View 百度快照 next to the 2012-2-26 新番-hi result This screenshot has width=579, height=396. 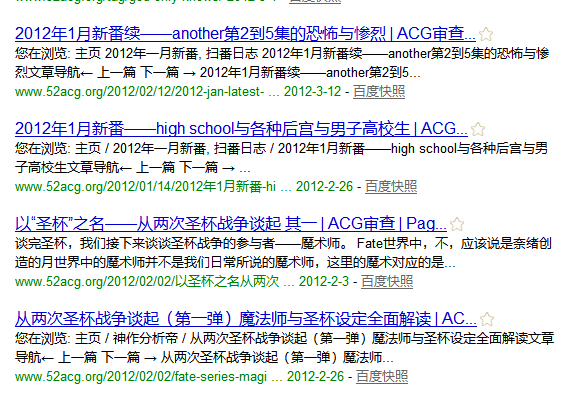tap(391, 186)
